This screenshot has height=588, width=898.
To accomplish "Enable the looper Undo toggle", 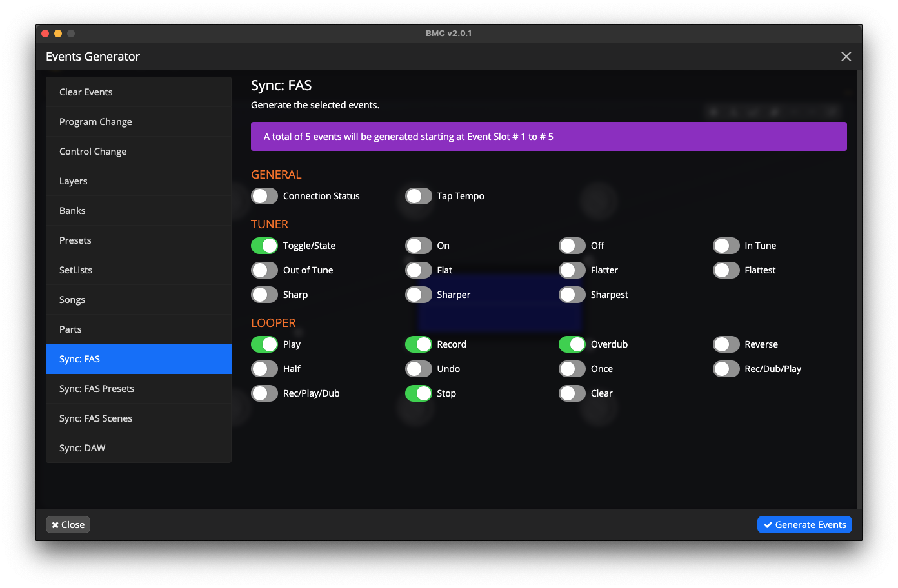I will [x=419, y=369].
